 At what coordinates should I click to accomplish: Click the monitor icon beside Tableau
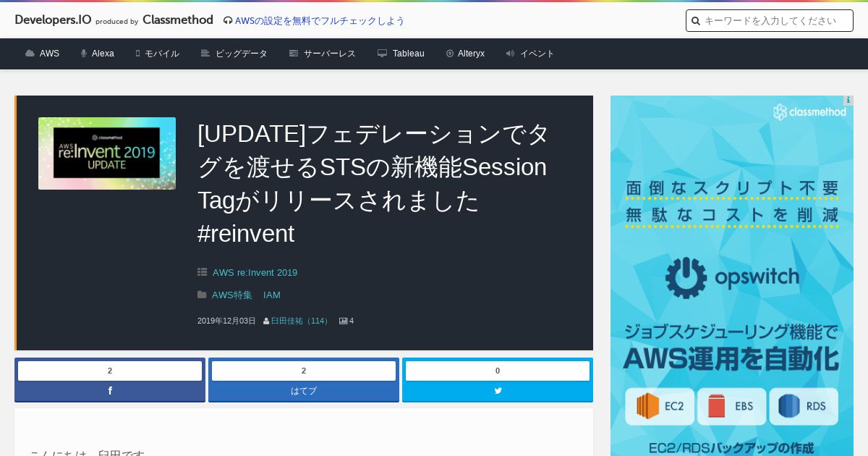tap(383, 54)
